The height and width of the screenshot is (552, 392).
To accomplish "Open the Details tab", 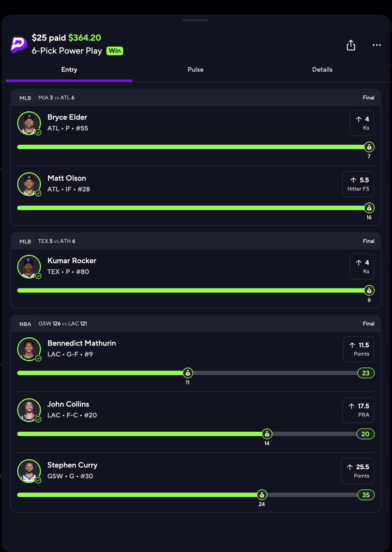I will pyautogui.click(x=322, y=70).
